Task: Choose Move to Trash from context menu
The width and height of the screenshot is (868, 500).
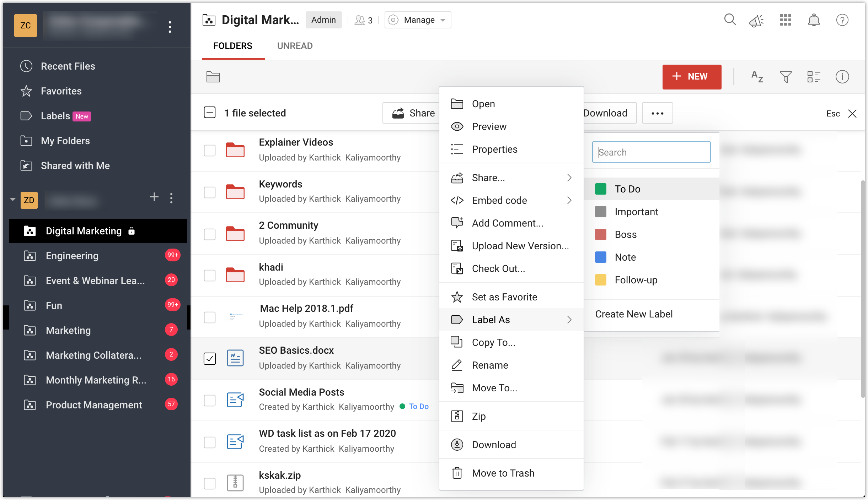Action: (x=503, y=473)
